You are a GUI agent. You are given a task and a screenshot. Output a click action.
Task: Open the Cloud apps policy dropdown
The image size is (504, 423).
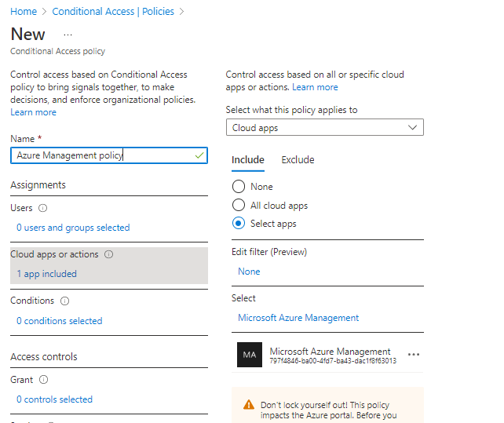click(324, 128)
